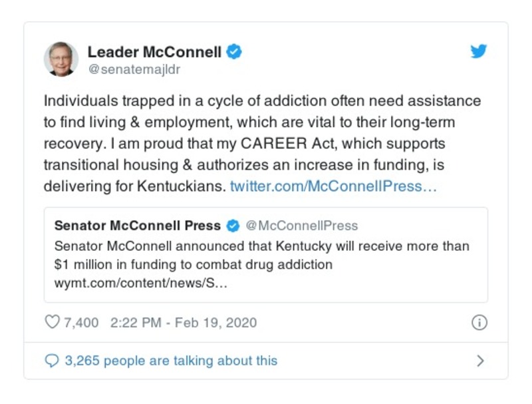Open the @McConnellPress handle in quoted tweet

[x=302, y=226]
